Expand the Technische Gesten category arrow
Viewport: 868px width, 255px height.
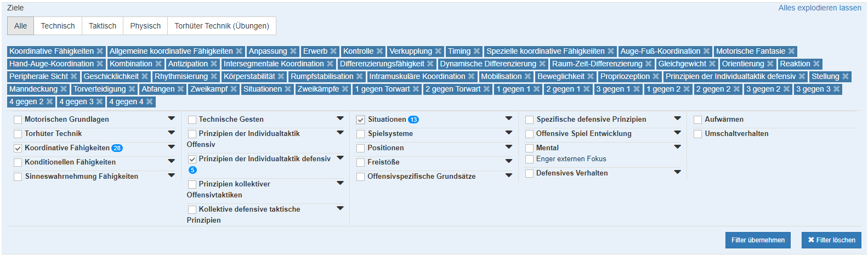point(340,118)
